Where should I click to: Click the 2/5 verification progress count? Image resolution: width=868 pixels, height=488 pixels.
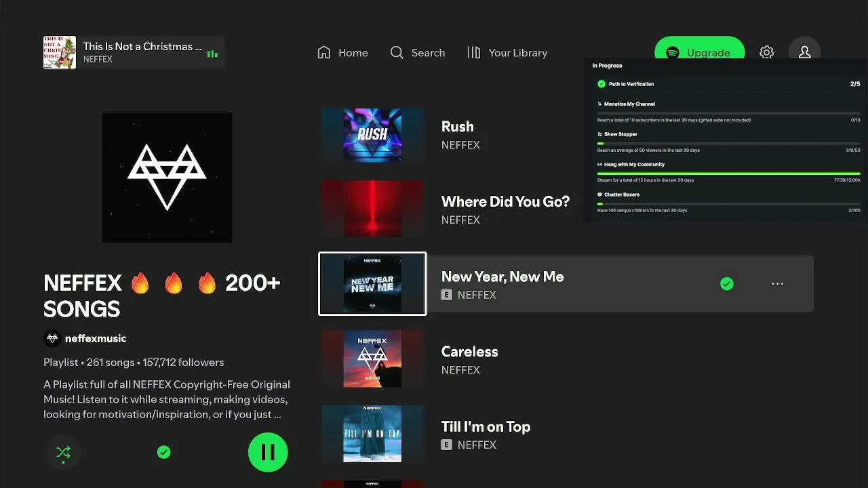tap(855, 84)
